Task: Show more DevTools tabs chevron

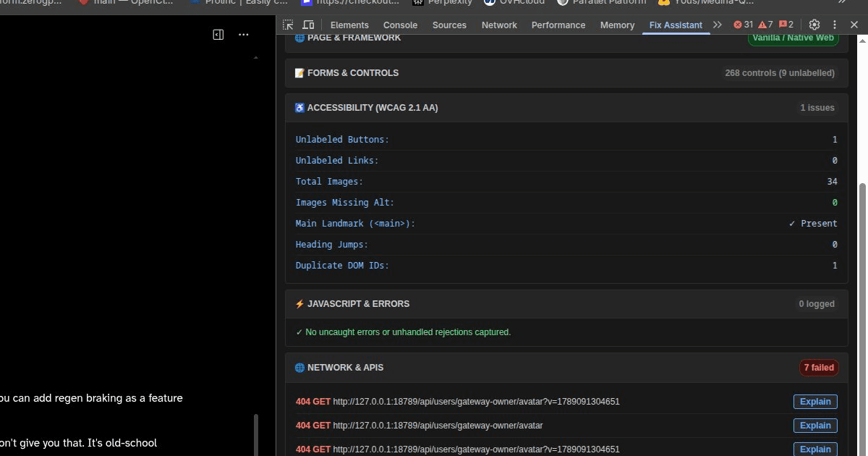Action: click(718, 25)
